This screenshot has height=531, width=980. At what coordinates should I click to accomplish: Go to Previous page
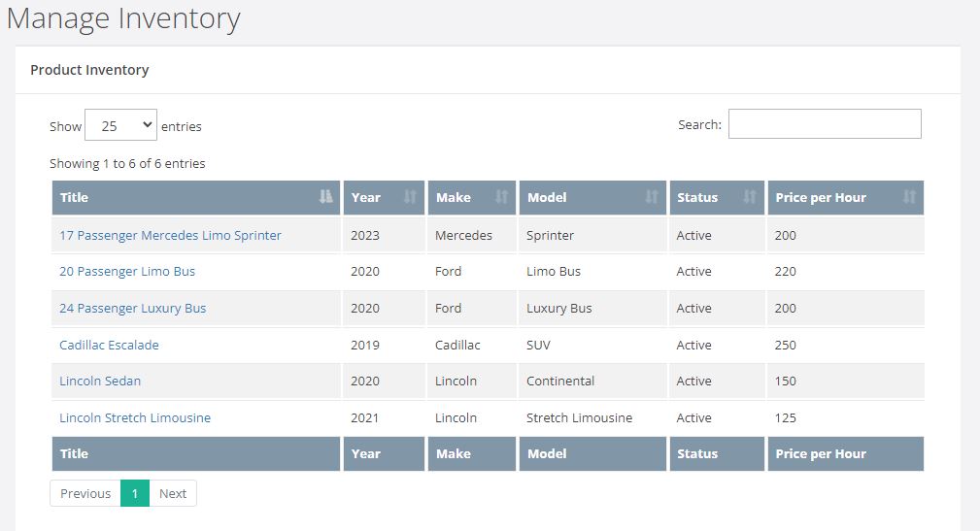pyautogui.click(x=85, y=493)
